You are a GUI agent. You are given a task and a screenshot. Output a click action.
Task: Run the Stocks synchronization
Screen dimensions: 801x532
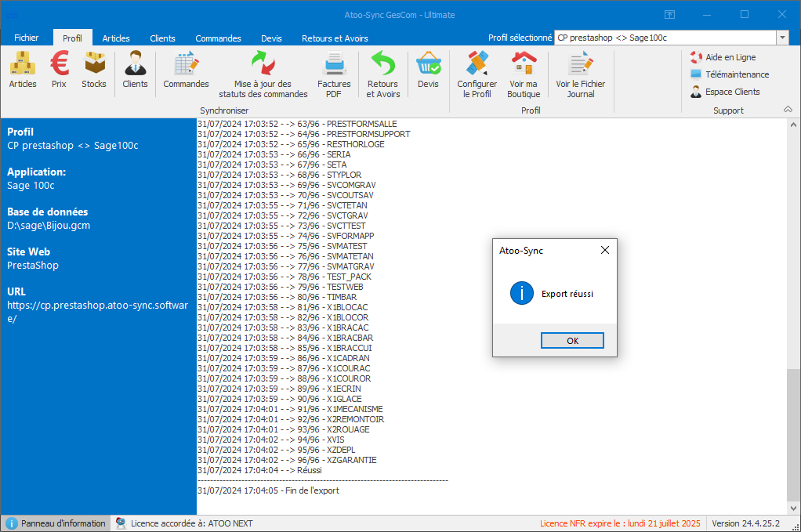click(x=94, y=70)
